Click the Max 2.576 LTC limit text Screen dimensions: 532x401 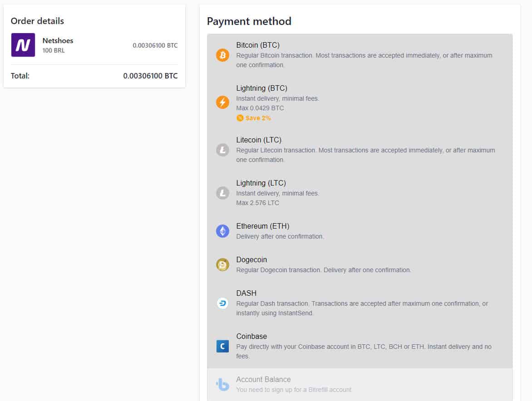click(x=257, y=203)
